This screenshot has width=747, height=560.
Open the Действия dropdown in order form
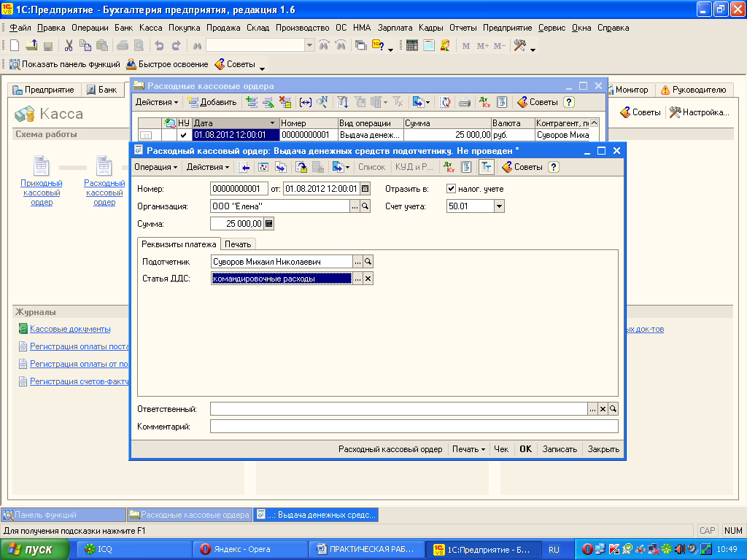(208, 167)
